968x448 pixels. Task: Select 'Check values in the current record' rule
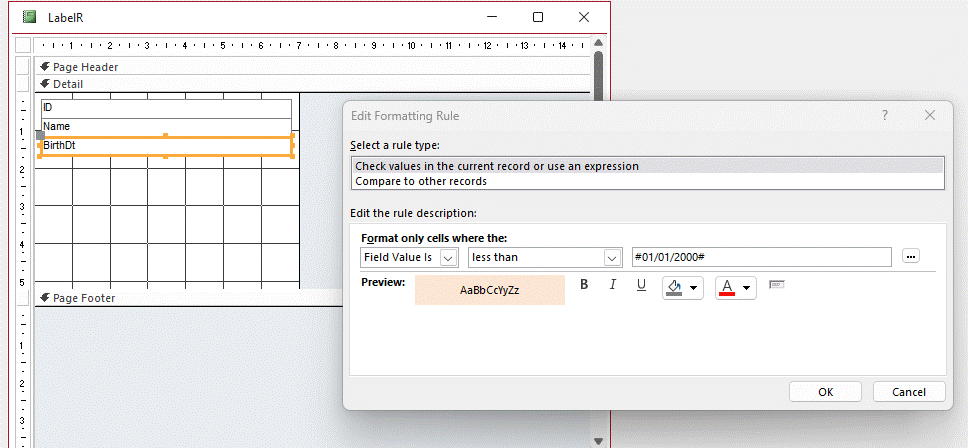pos(496,166)
